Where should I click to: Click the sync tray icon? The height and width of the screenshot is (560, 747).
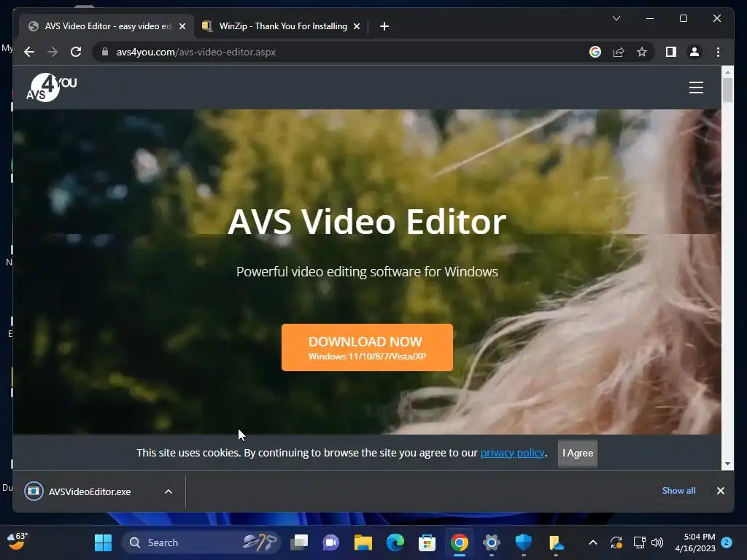(x=616, y=542)
